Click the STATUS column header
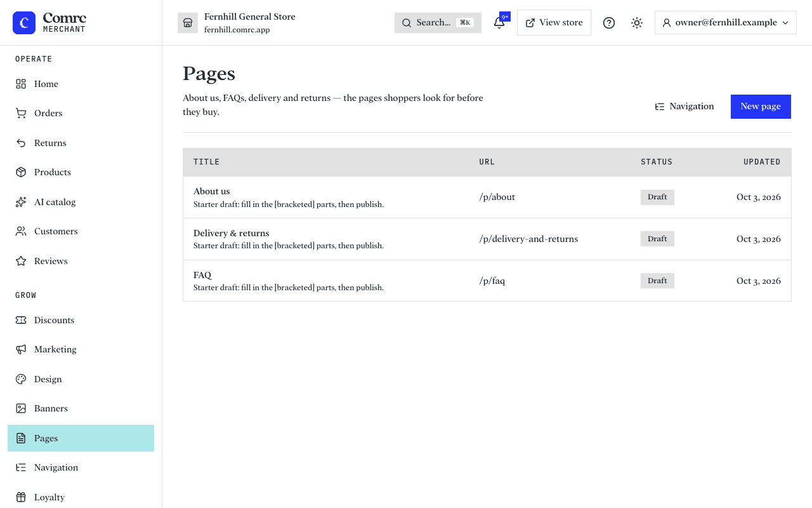The width and height of the screenshot is (812, 508). click(657, 162)
